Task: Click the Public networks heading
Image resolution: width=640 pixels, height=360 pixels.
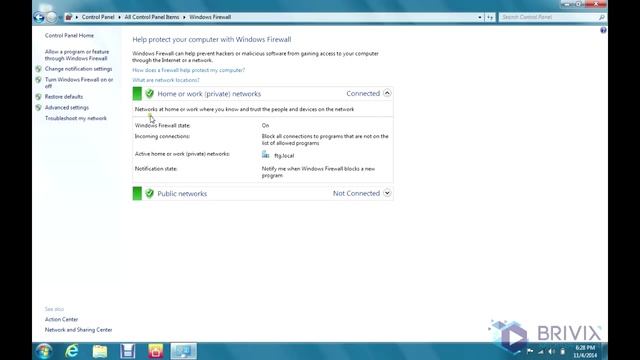Action: (182, 193)
